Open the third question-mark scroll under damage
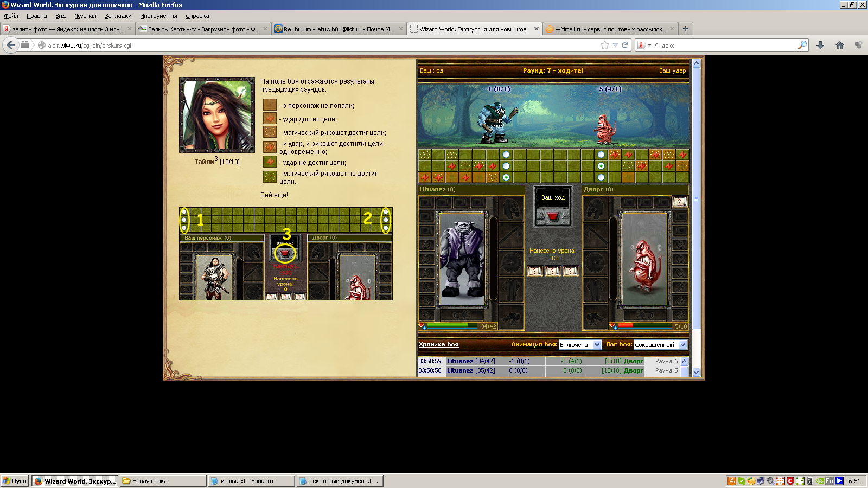868x488 pixels. tap(571, 271)
